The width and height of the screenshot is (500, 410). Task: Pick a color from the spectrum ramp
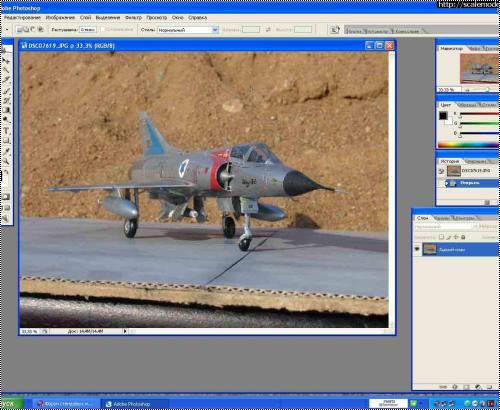coord(468,144)
